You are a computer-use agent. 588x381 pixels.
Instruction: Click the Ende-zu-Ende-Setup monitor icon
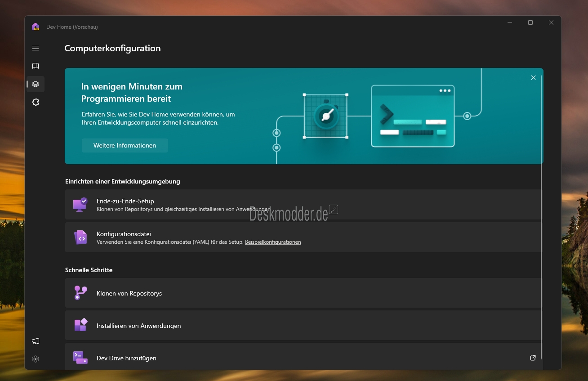coord(80,205)
